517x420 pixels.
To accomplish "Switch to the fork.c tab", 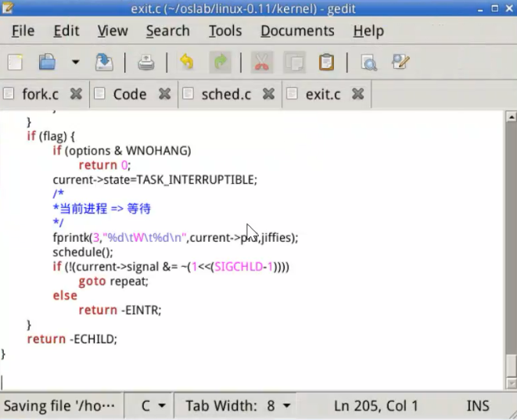I will coord(40,95).
